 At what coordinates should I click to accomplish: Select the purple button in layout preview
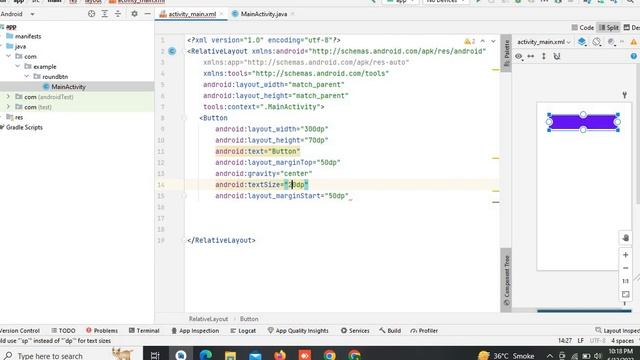(x=583, y=122)
